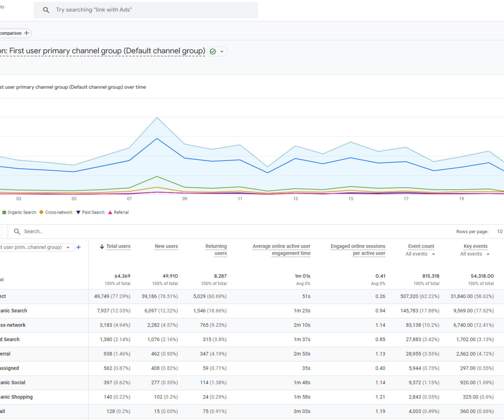Screen dimensions: 504x420
Task: Click total key events 54,318.00
Action: click(482, 276)
